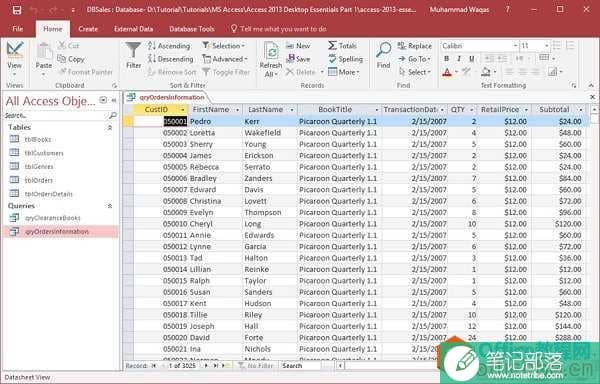Image resolution: width=600 pixels, height=384 pixels.
Task: Open the Go To dropdown
Action: click(x=414, y=59)
